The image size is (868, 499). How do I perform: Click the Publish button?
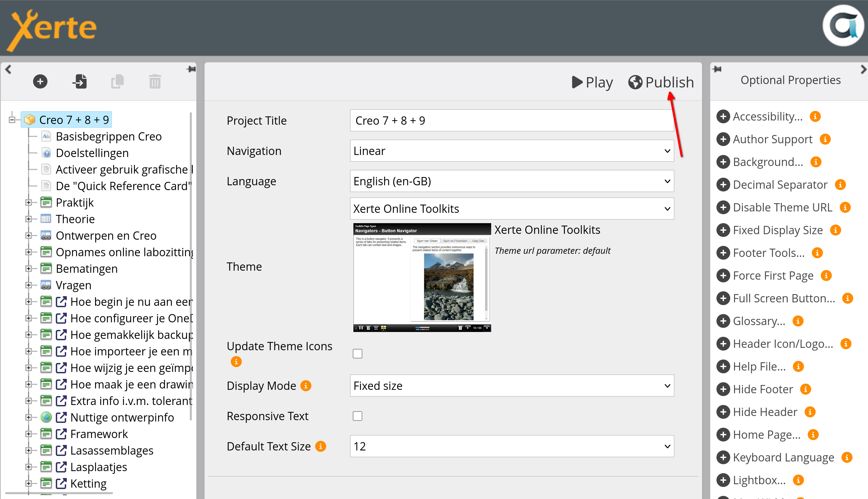(x=661, y=82)
